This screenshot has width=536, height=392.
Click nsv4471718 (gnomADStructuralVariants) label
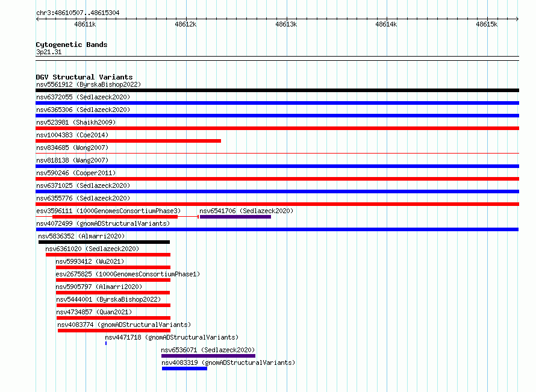pos(172,337)
